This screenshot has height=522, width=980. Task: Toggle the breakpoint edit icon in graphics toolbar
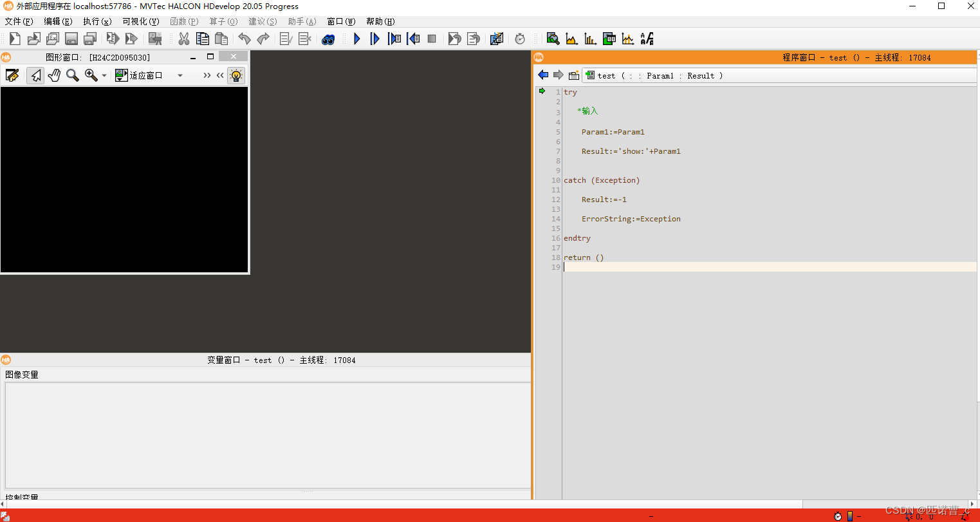12,75
